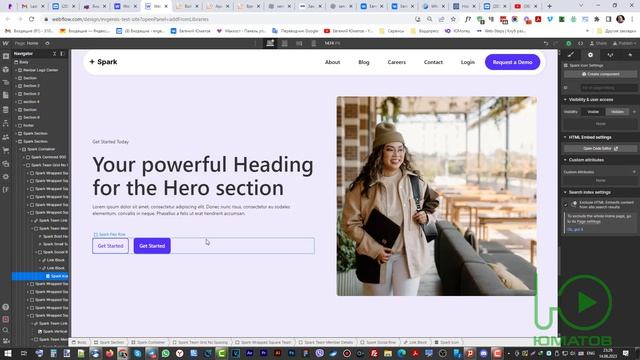Click the Create component button
640x360 pixels.
[600, 74]
